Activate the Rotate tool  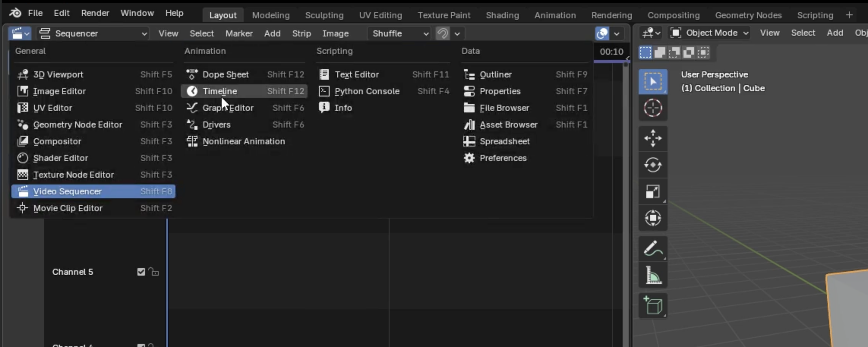pyautogui.click(x=653, y=165)
